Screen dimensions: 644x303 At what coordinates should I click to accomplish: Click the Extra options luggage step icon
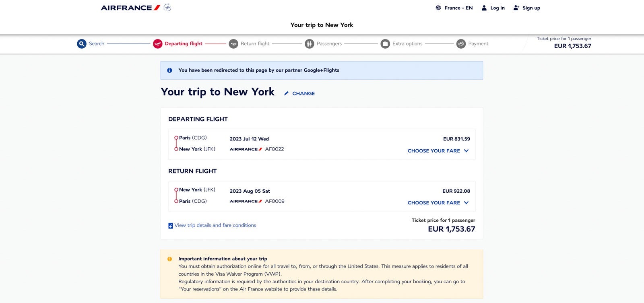(385, 43)
